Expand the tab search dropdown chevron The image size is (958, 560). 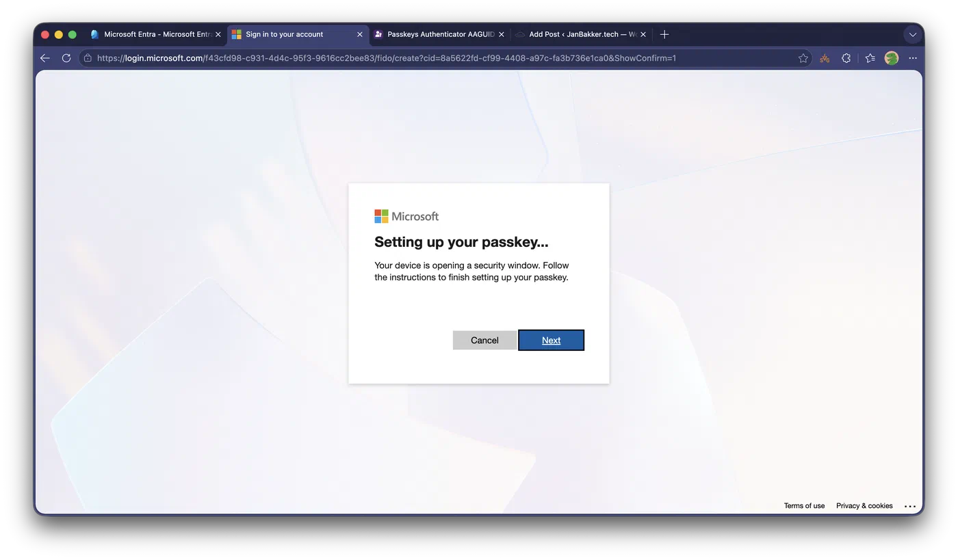click(x=911, y=34)
